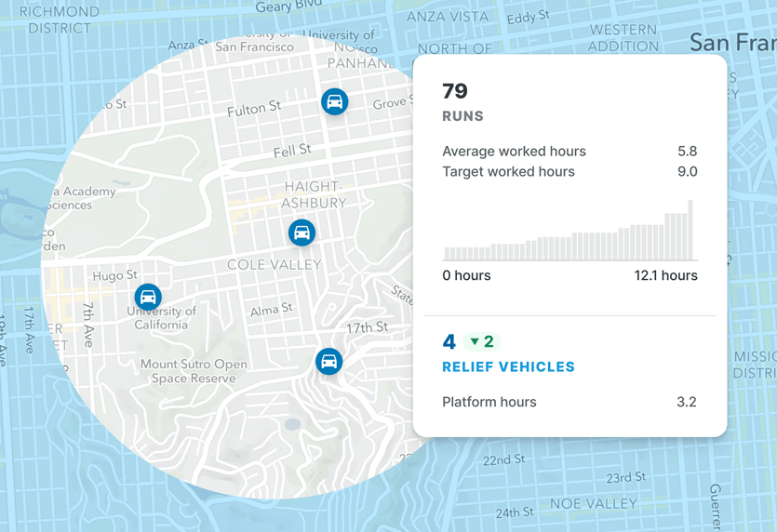Click the 12.1 hours axis label
The width and height of the screenshot is (777, 532).
665,275
